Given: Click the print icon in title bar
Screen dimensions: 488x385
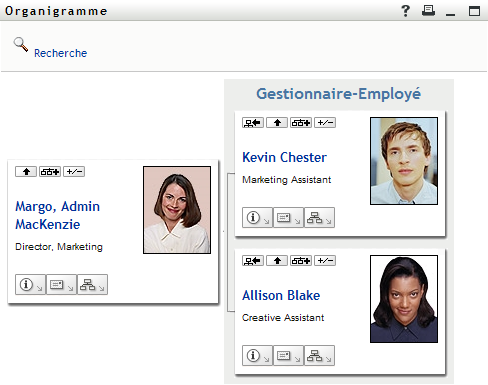Looking at the screenshot, I should point(428,11).
